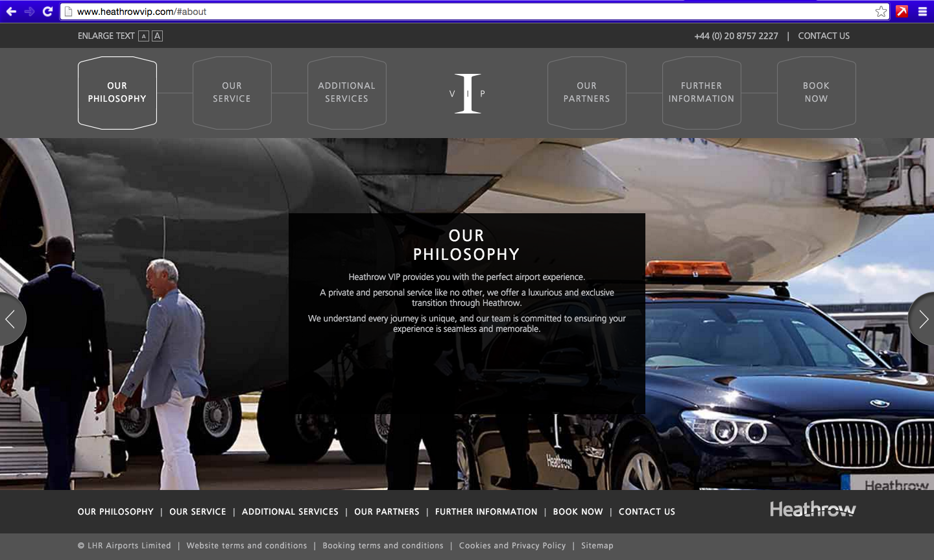Click the LHR Airports Limited copyright text
This screenshot has height=560, width=934.
pos(125,546)
